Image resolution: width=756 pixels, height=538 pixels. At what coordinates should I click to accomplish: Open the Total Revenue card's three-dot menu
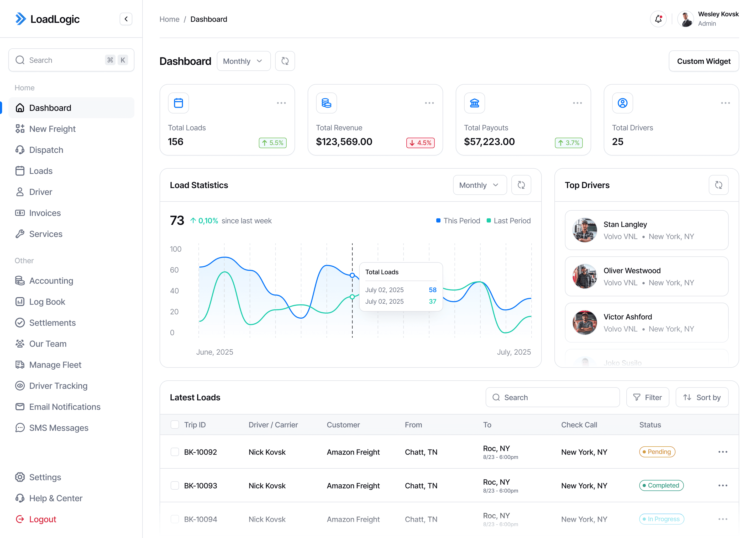pos(429,103)
